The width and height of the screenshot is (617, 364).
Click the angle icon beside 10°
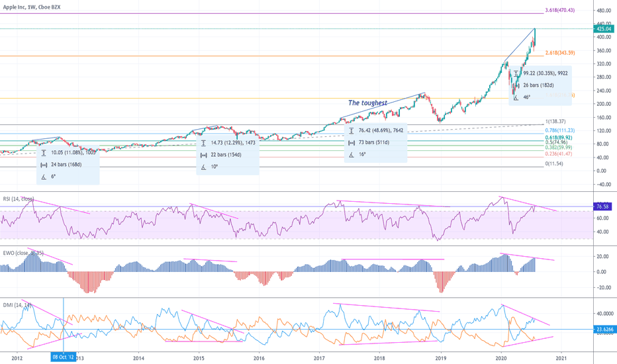[203, 167]
